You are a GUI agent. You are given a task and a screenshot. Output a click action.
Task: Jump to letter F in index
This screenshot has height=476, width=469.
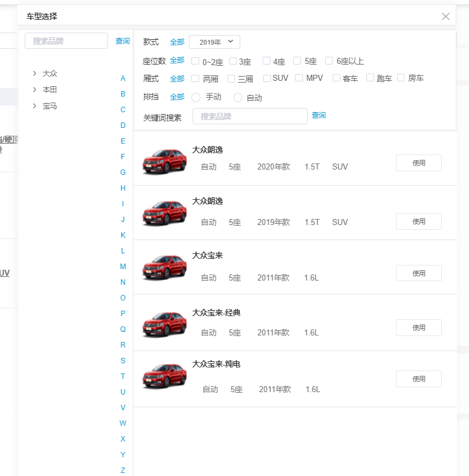point(123,157)
